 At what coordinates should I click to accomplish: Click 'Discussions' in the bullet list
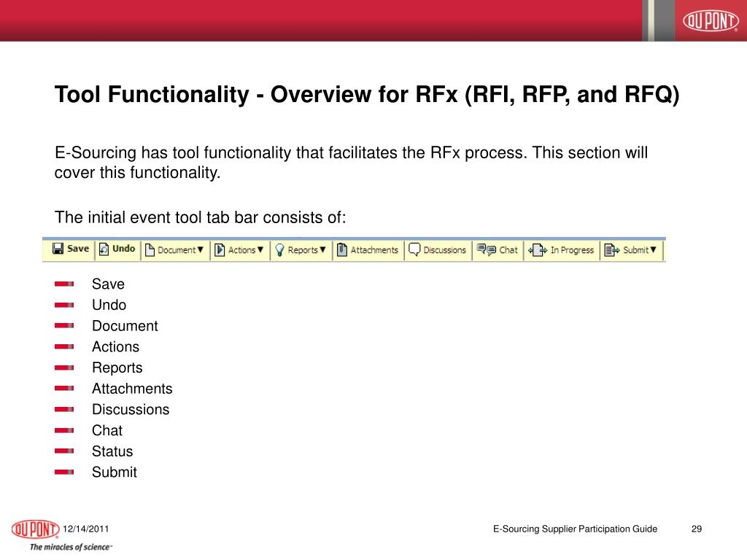tap(131, 410)
